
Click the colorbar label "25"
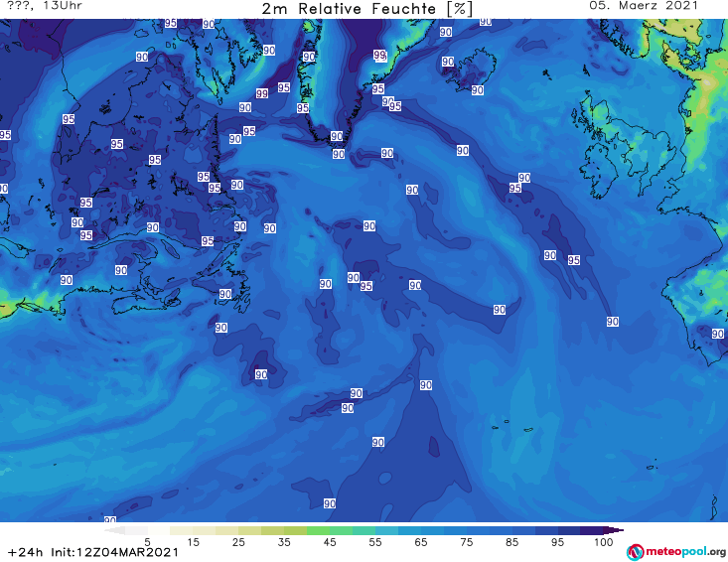pos(238,542)
